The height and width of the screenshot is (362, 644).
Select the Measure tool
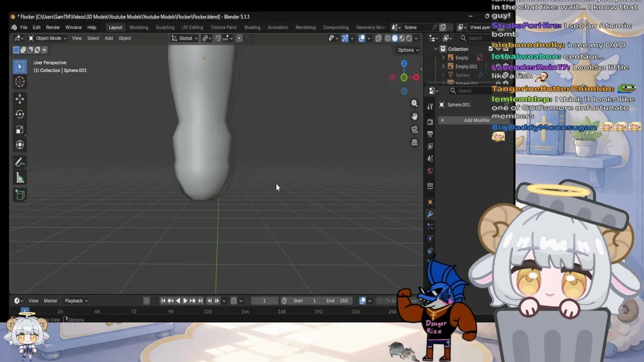click(x=20, y=177)
